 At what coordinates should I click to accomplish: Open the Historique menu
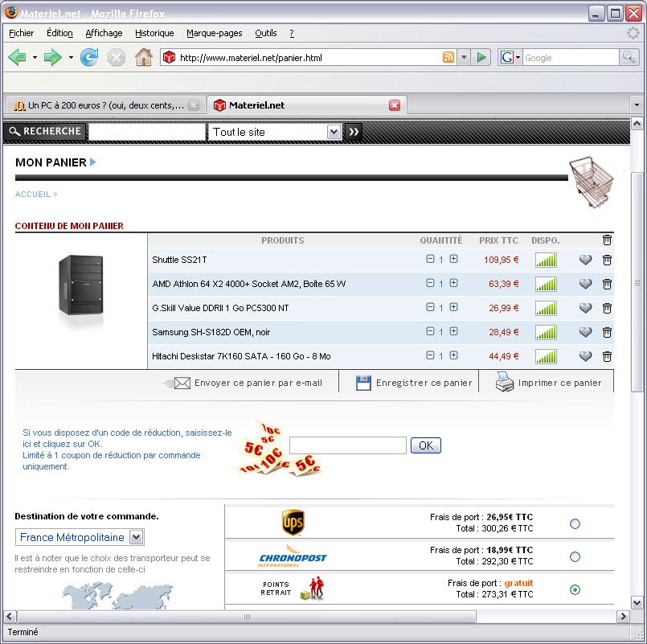pos(154,33)
